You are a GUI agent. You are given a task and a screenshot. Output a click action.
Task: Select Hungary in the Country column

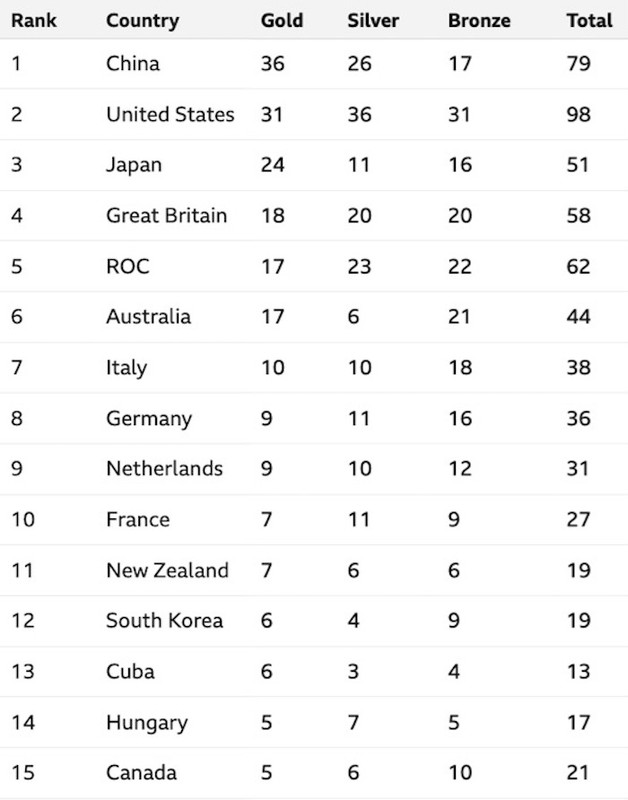pyautogui.click(x=147, y=723)
